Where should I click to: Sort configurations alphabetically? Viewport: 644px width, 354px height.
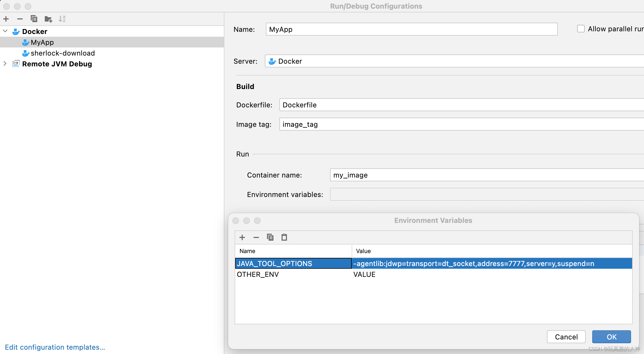[62, 19]
